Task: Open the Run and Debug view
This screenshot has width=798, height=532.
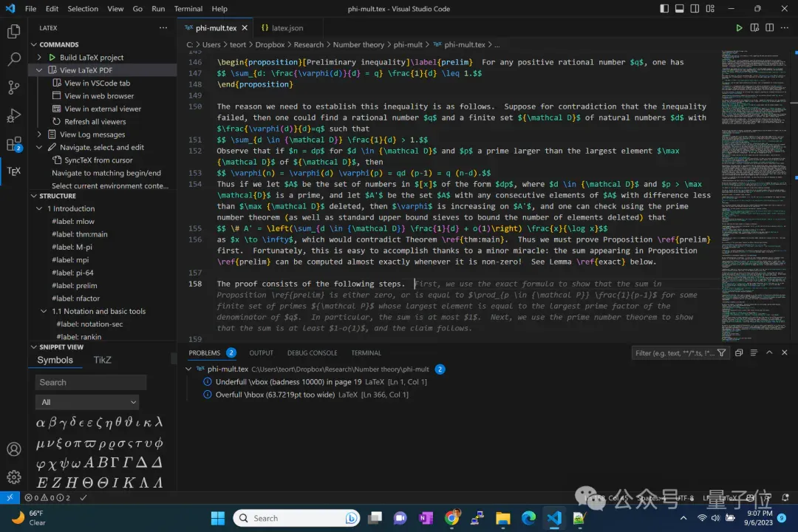Action: tap(14, 116)
